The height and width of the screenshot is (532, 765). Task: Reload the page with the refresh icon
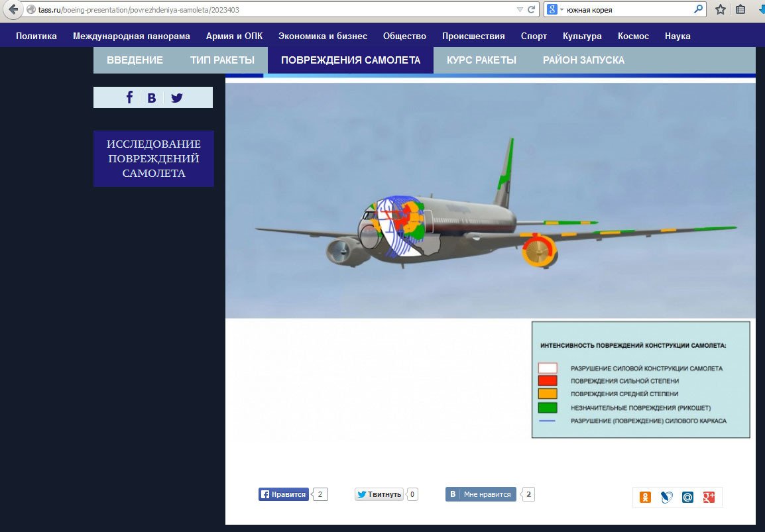pyautogui.click(x=531, y=10)
